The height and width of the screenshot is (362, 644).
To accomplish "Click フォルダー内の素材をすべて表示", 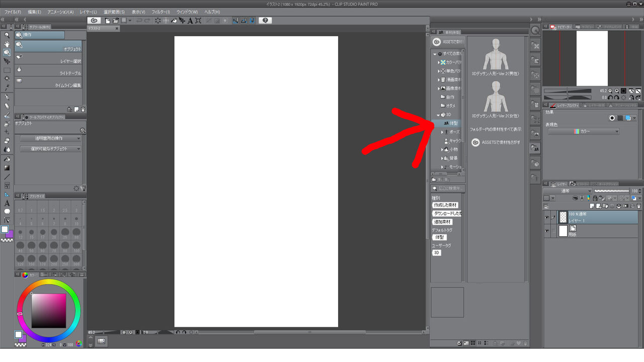I will click(x=496, y=129).
